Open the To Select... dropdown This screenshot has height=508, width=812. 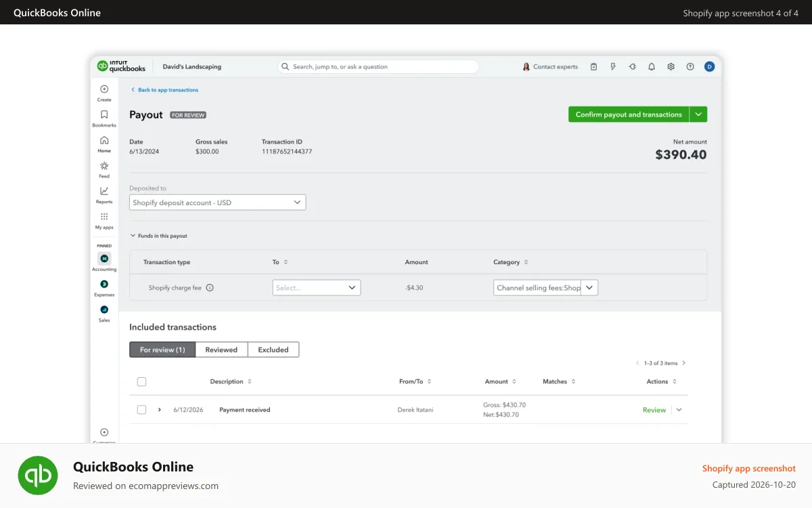(317, 288)
